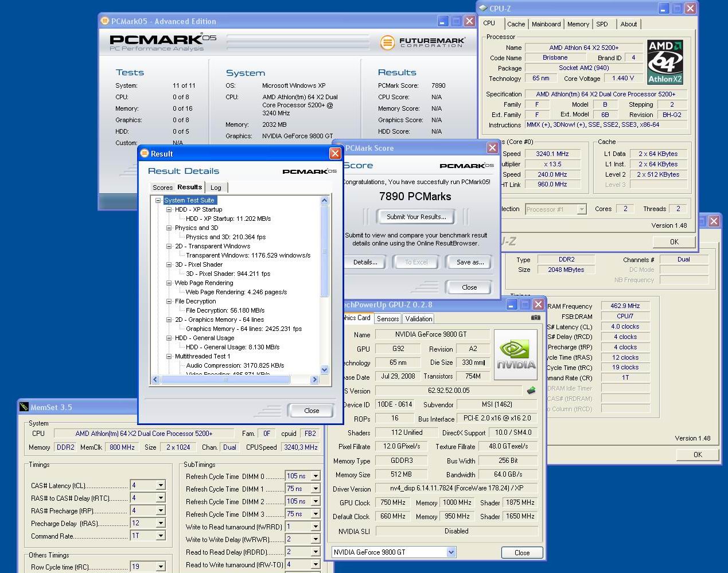Click horizontal scrollbar left arrow in results tree
Image resolution: width=728 pixels, height=573 pixels.
[155, 379]
